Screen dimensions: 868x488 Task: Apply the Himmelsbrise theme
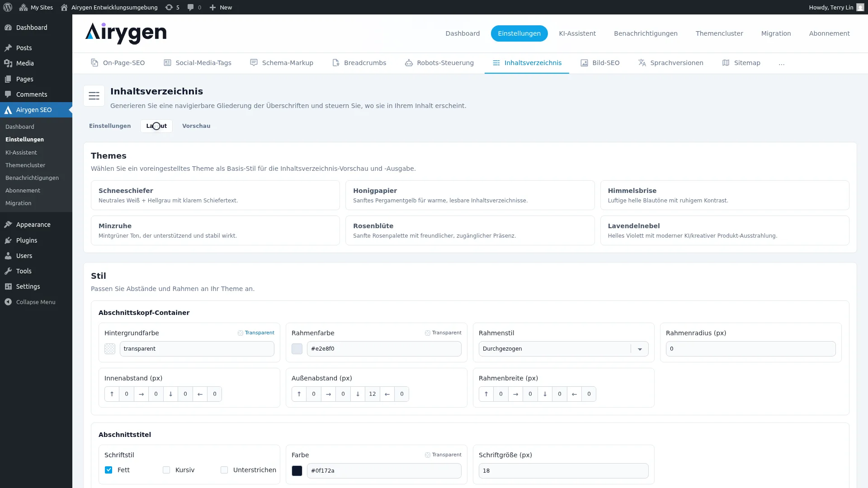(x=725, y=195)
